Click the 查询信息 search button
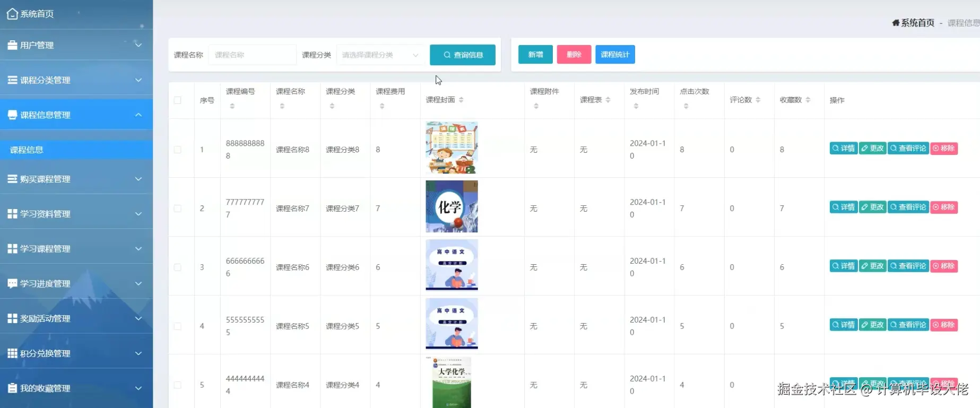 click(463, 55)
